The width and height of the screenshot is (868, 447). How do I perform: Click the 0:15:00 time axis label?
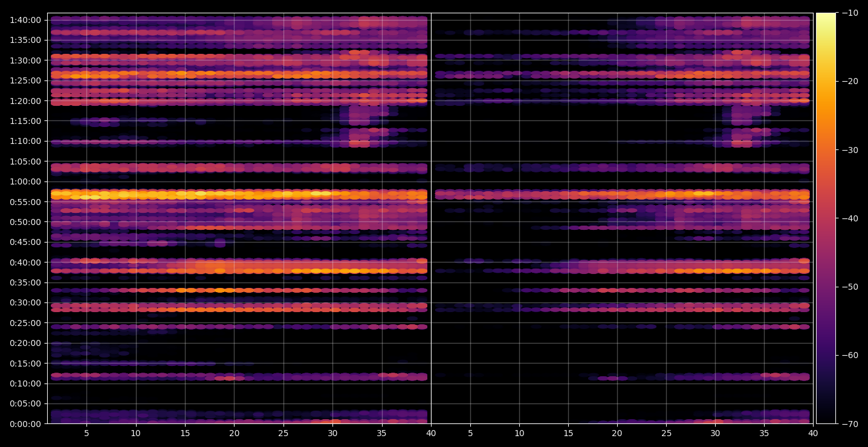[25, 364]
